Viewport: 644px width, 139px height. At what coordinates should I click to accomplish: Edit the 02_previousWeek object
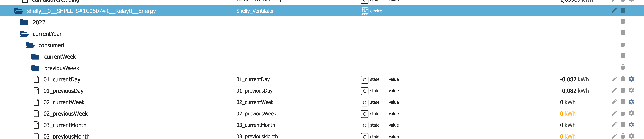tap(614, 113)
